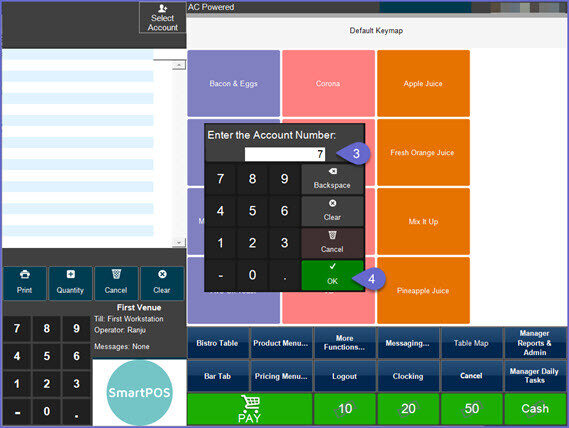The image size is (569, 428).
Task: Click the Account Number input field
Action: 285,154
